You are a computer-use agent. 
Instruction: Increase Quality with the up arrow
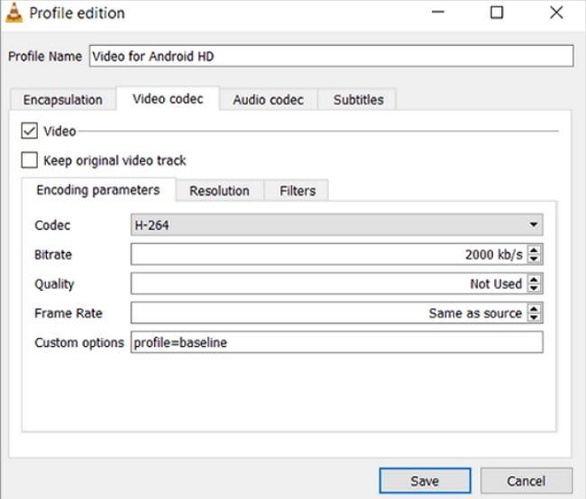pos(534,280)
